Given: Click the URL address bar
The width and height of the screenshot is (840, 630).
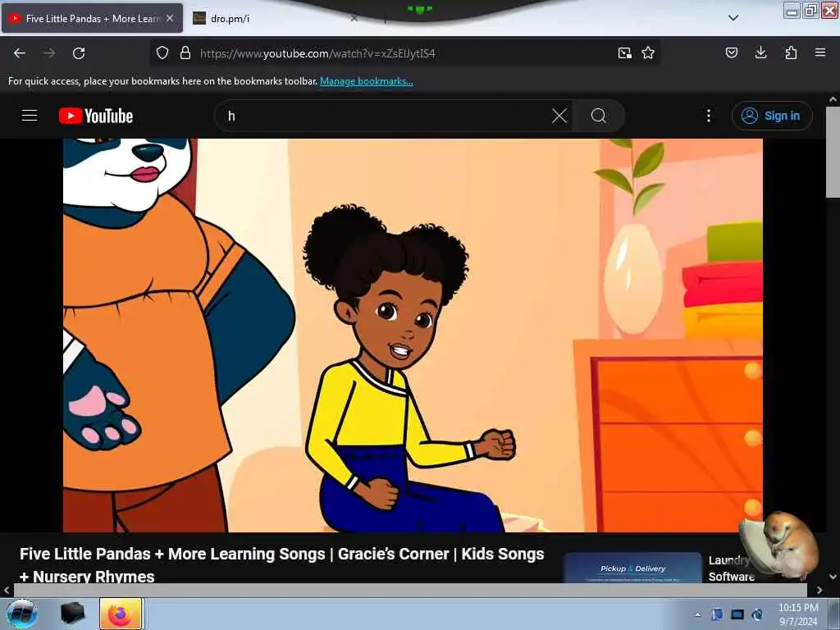Looking at the screenshot, I should [404, 53].
